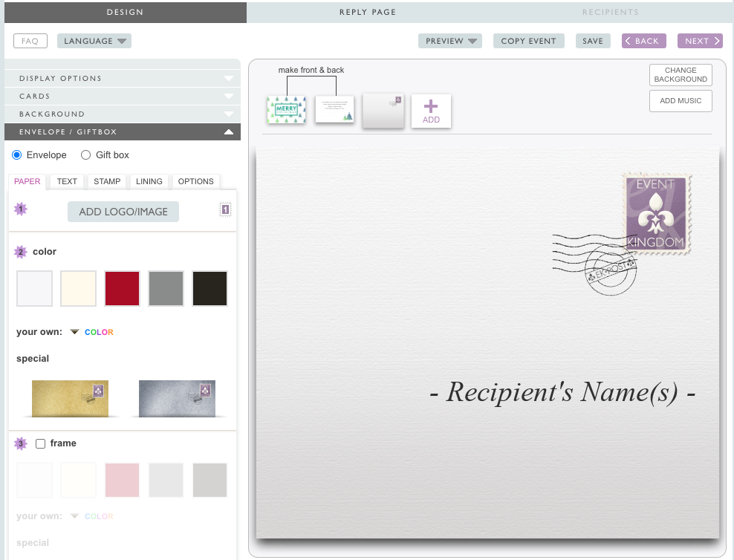
Task: Switch to the Lining tab
Action: pos(149,181)
